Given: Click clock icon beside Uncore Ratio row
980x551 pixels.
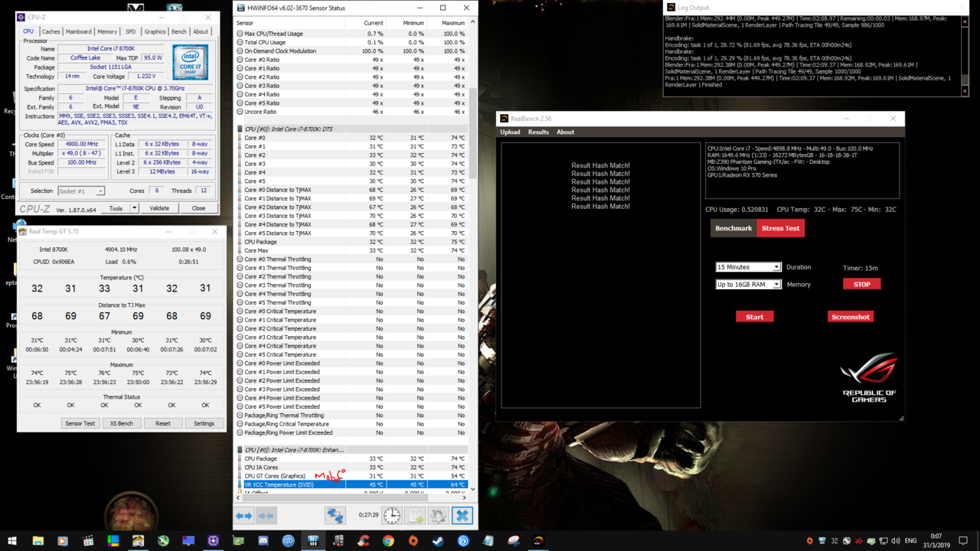Looking at the screenshot, I should point(240,112).
